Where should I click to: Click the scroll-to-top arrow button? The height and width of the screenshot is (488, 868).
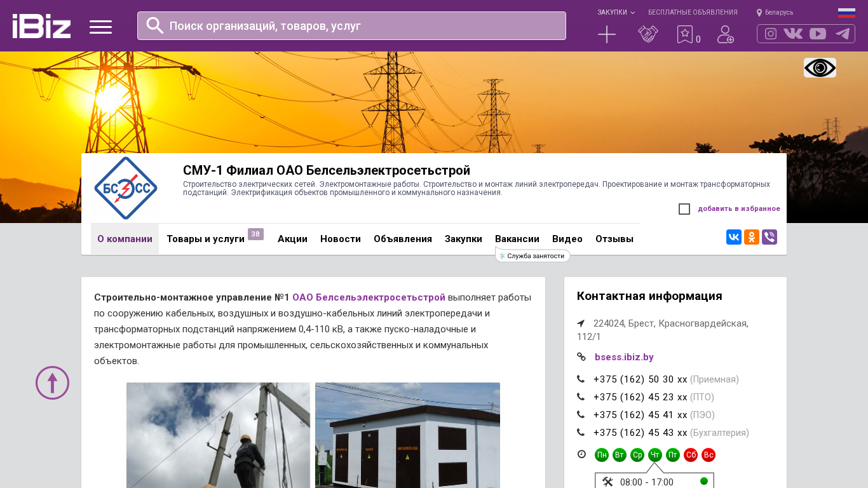[52, 383]
